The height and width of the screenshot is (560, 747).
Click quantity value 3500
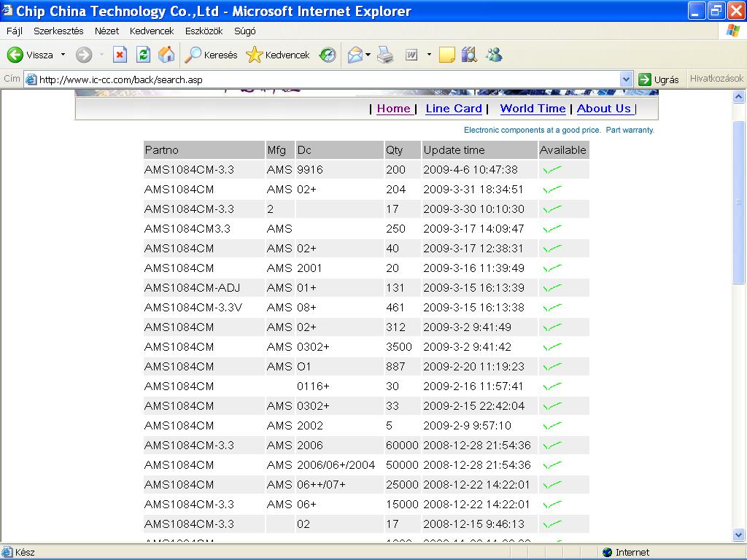399,346
